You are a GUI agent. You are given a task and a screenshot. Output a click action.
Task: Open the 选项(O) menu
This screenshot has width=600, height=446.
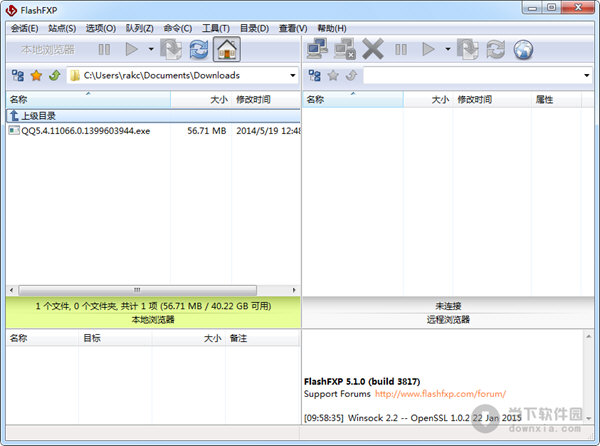point(101,28)
